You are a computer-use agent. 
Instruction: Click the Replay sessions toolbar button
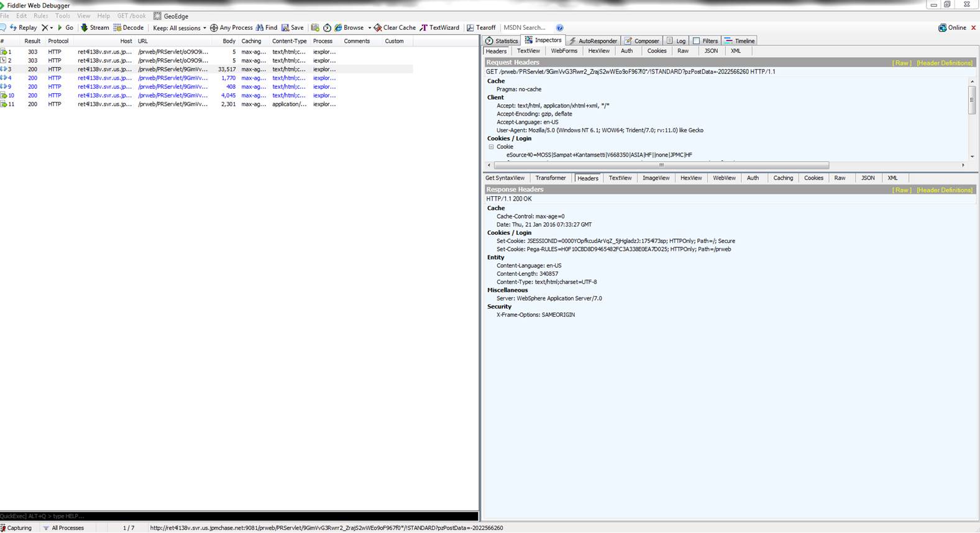pyautogui.click(x=23, y=28)
